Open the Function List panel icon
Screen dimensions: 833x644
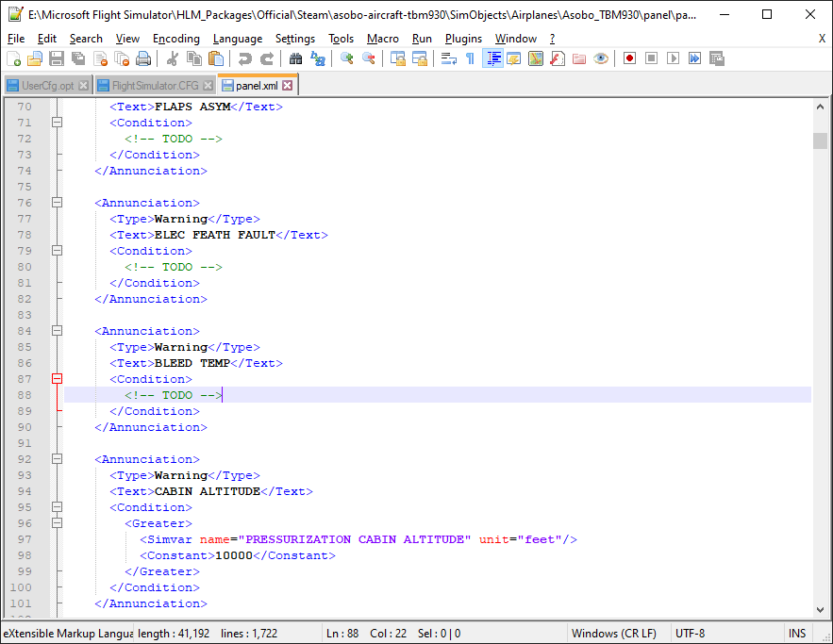(558, 58)
